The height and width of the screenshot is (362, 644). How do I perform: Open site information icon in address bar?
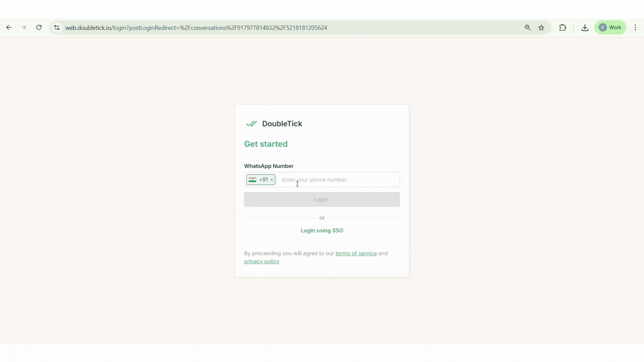(x=57, y=27)
